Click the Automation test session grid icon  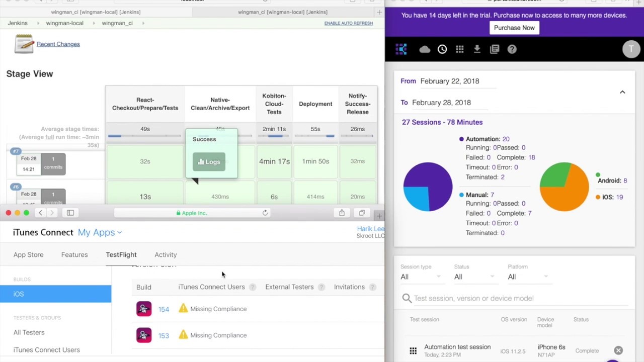click(x=413, y=351)
